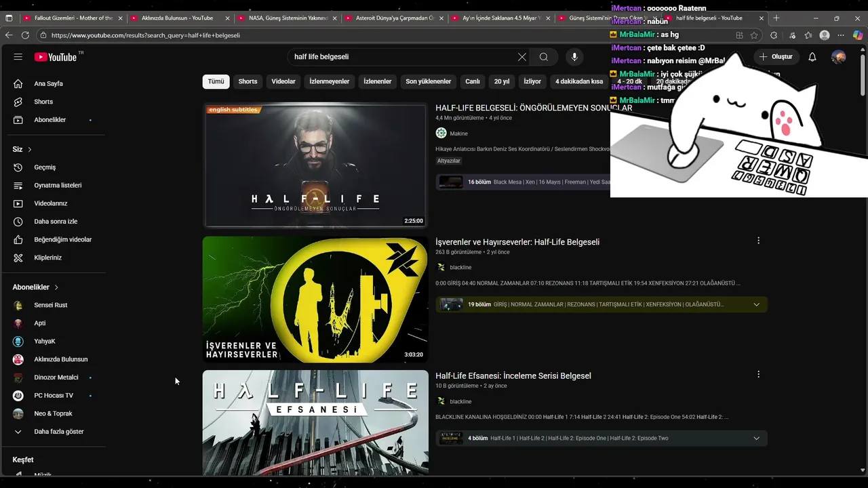Clear the search box with the X icon
This screenshot has width=868, height=488.
pos(522,57)
